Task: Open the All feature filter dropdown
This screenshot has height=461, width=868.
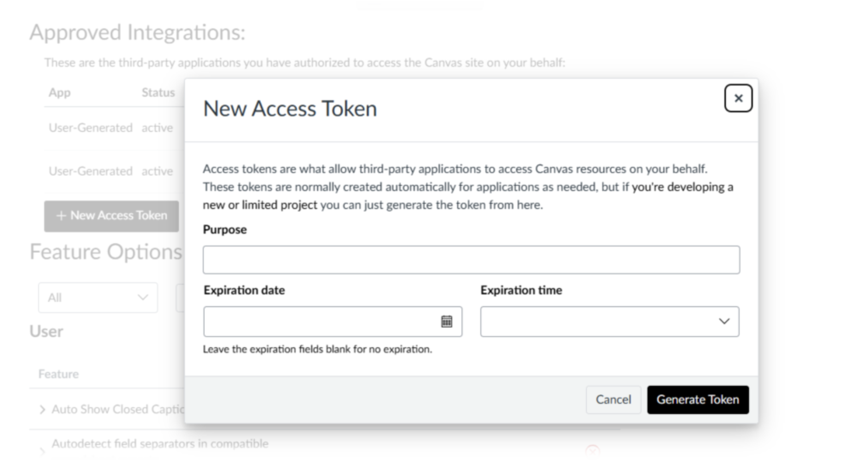Action: click(98, 297)
